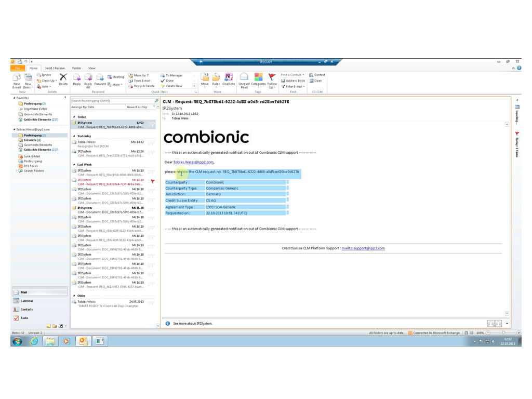The image size is (532, 399).
Task: Click the Reply icon in the ribbon
Action: click(76, 78)
